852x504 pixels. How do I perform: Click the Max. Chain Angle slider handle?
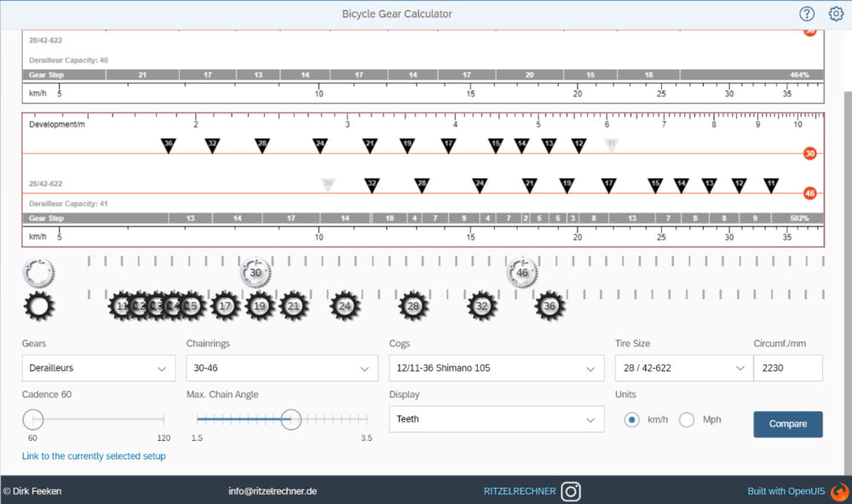pos(291,419)
